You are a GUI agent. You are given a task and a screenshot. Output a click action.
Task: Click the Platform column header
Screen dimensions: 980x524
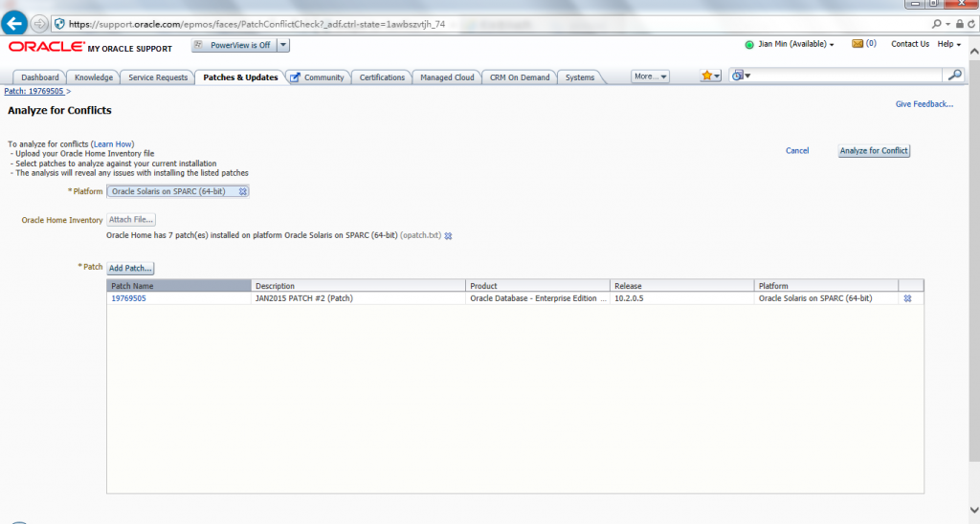[826, 285]
